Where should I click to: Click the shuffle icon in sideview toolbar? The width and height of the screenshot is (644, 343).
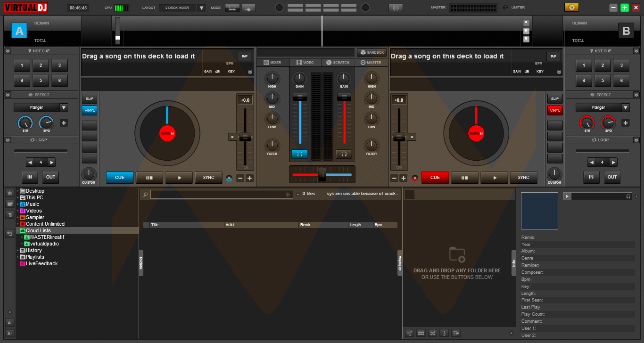tap(432, 333)
